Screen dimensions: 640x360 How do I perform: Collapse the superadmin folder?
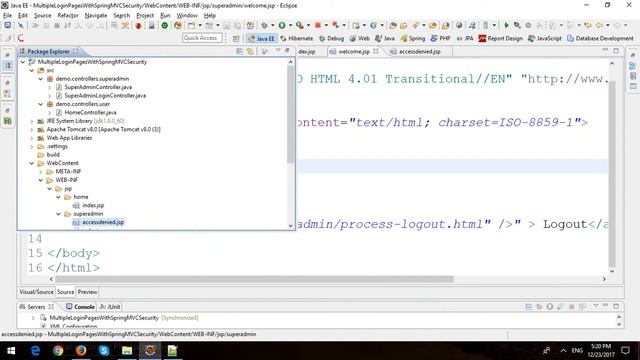(x=59, y=214)
